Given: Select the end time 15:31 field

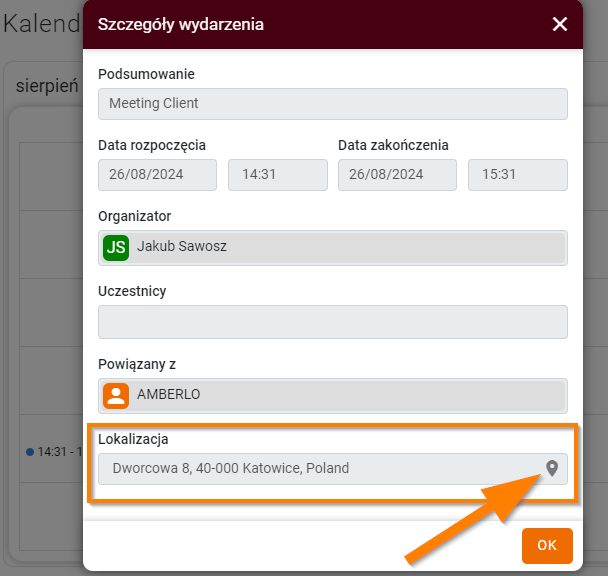Looking at the screenshot, I should 518,175.
